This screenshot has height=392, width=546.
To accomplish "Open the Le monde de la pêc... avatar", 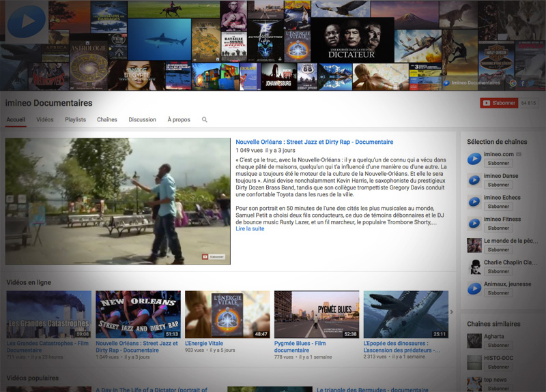I will tap(474, 245).
